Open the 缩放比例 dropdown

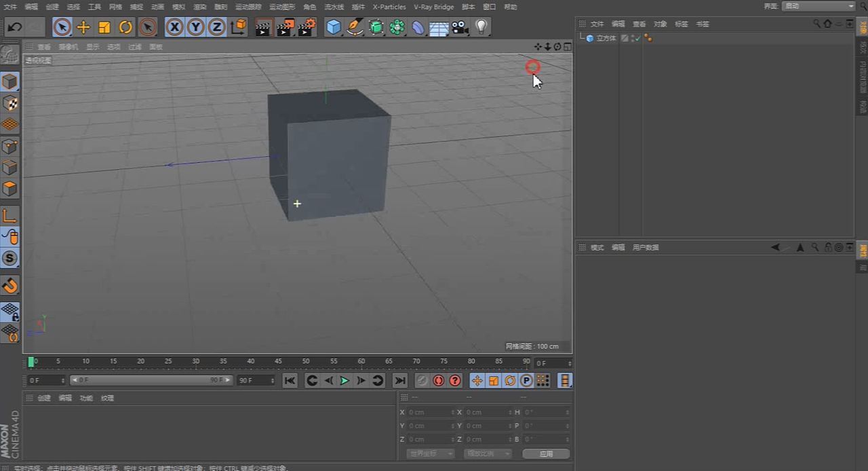tap(488, 453)
